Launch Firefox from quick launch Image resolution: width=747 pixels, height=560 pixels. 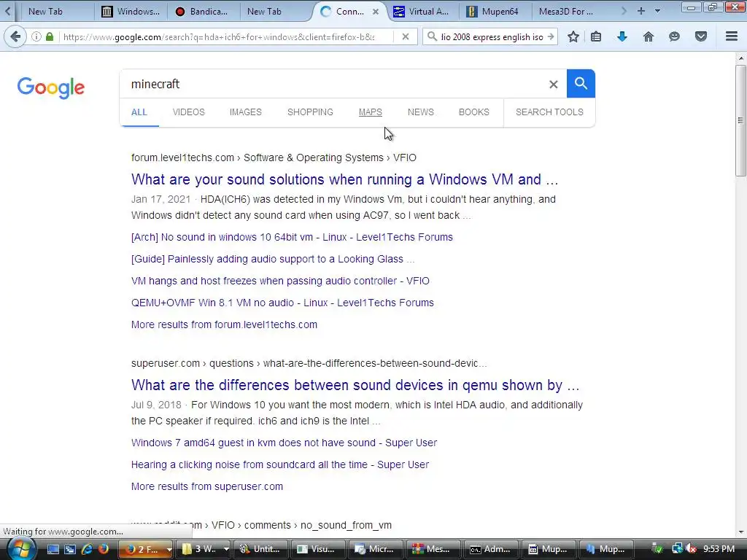point(104,549)
